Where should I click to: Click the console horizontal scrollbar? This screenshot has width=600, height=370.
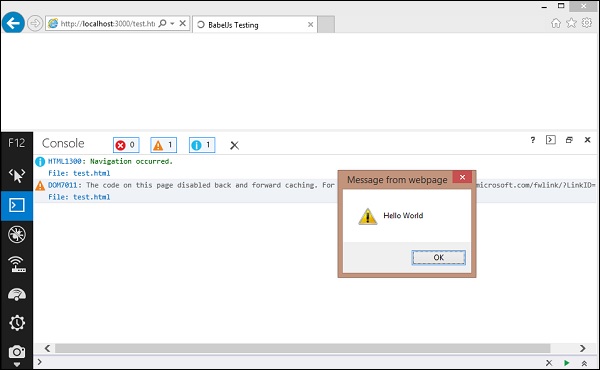(302, 348)
